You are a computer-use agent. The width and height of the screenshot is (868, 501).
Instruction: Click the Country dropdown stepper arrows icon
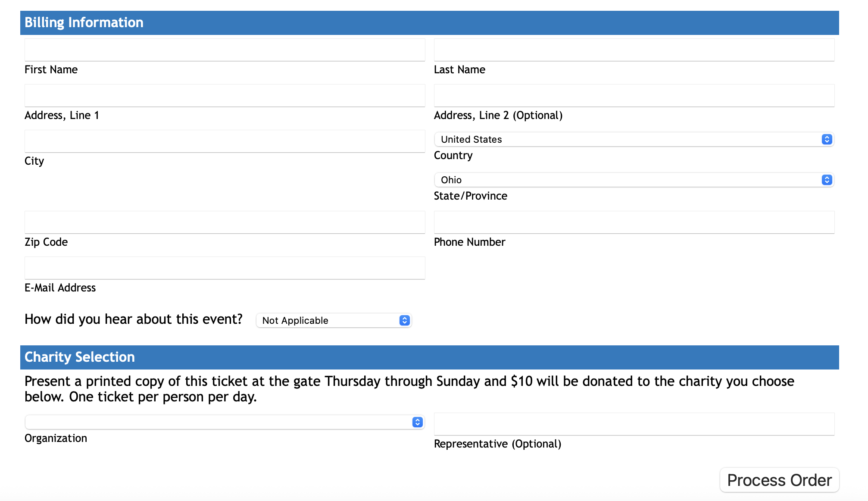(x=827, y=139)
